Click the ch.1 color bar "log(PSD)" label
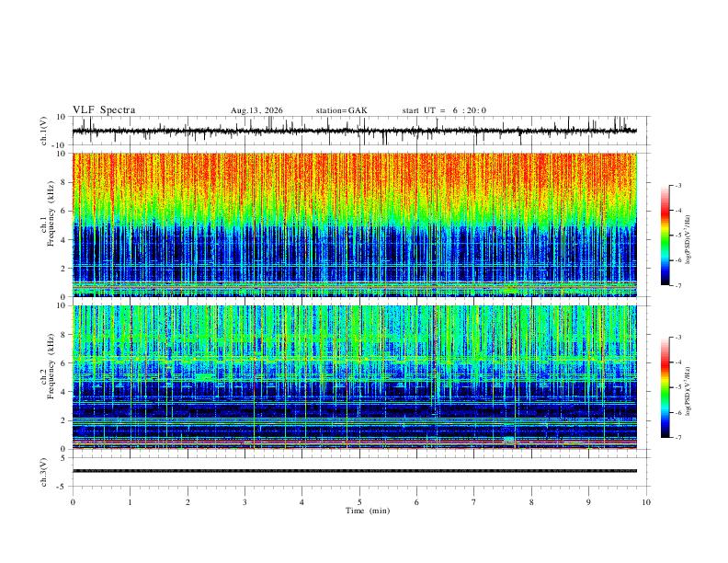Viewport: 728px width, 563px height. (688, 240)
